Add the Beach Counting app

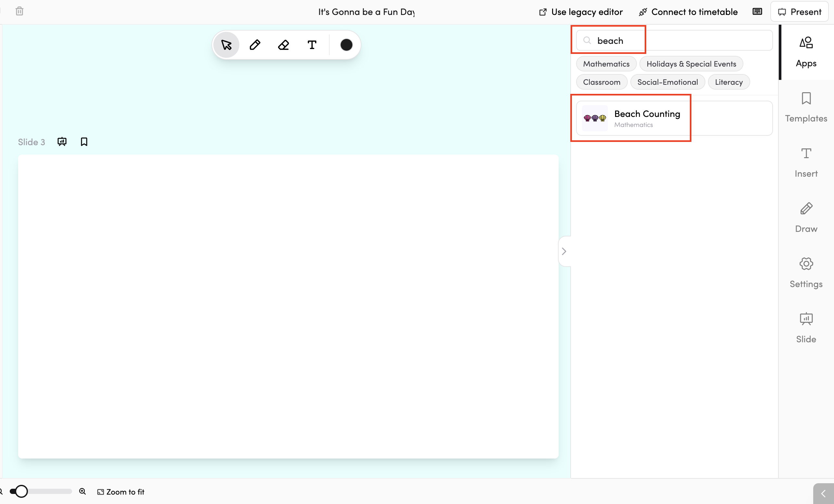(674, 118)
